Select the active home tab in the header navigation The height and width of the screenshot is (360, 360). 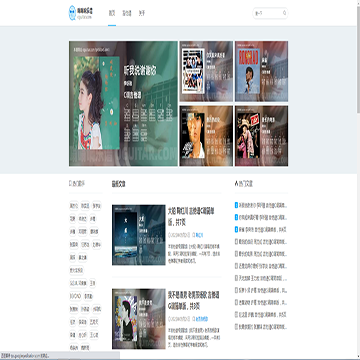pos(112,13)
